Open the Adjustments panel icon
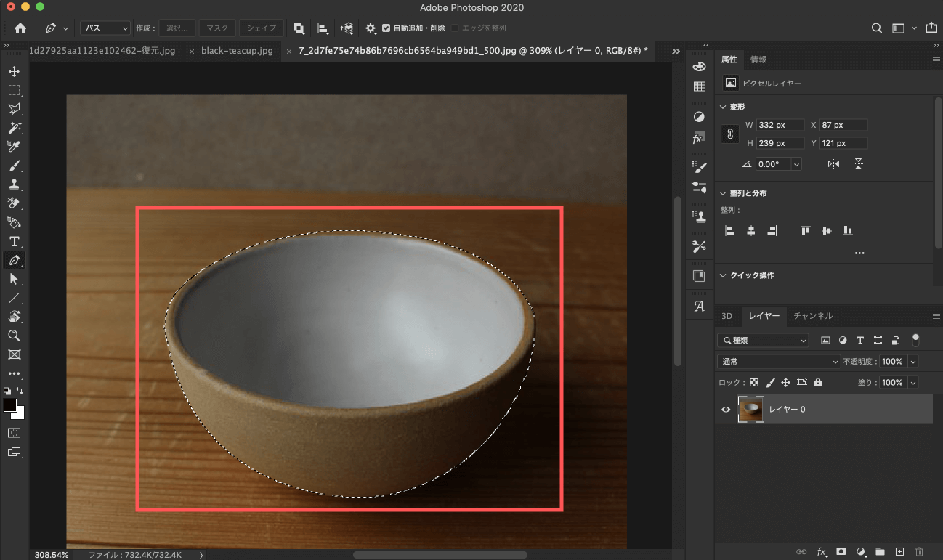The width and height of the screenshot is (943, 560). (699, 117)
